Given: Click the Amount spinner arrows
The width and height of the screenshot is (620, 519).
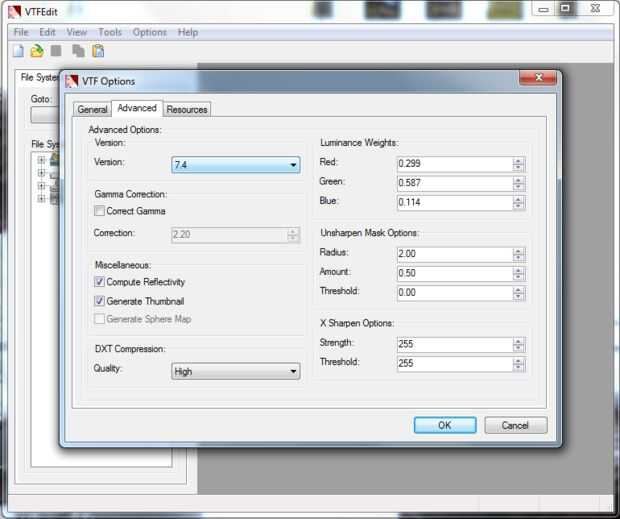Looking at the screenshot, I should 518,274.
